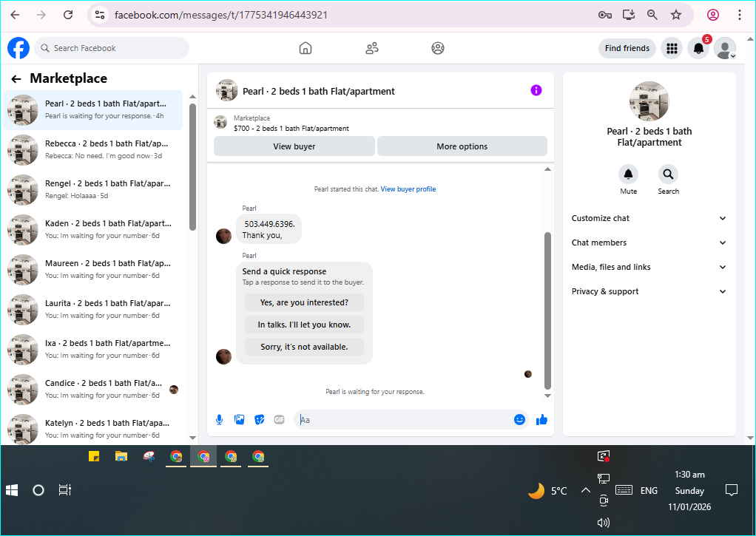The height and width of the screenshot is (536, 756).
Task: Send a thumbs-up like
Action: [541, 419]
